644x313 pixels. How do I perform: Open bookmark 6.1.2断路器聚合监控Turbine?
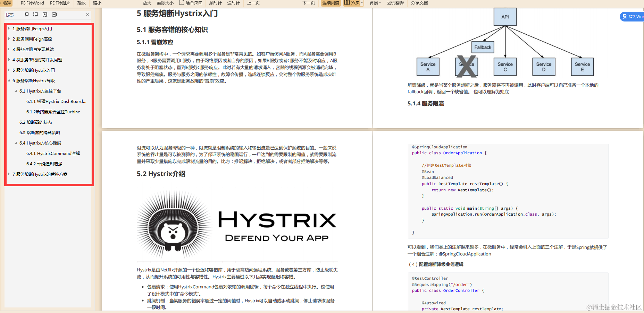[x=53, y=112]
